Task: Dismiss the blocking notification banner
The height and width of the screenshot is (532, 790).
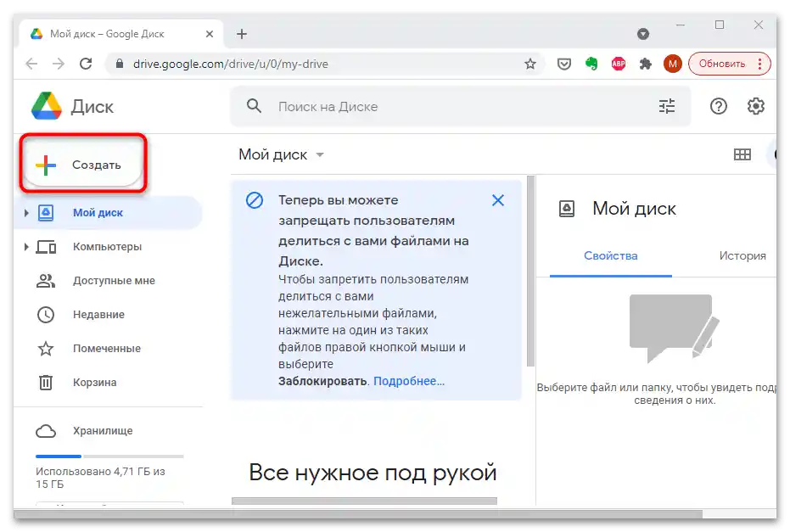Action: (x=498, y=200)
